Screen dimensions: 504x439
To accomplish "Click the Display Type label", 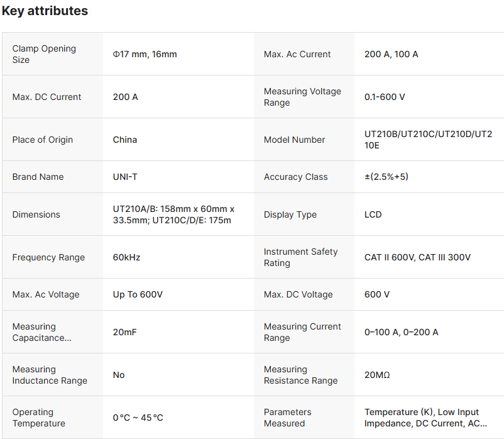I will point(290,214).
